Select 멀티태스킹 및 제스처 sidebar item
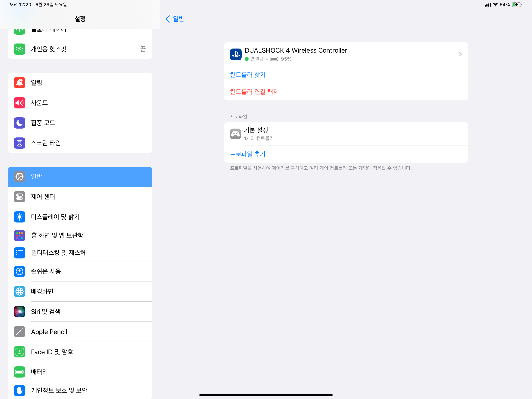The image size is (532, 399). pos(80,253)
